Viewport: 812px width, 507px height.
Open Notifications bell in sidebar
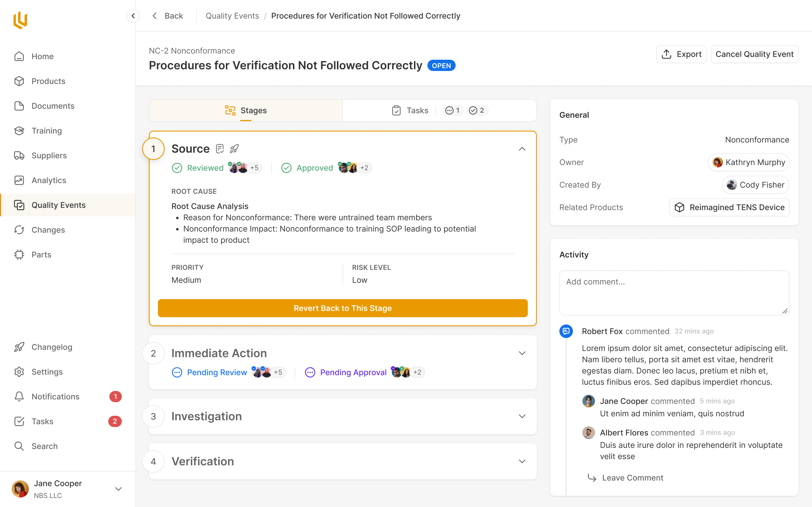(55, 396)
